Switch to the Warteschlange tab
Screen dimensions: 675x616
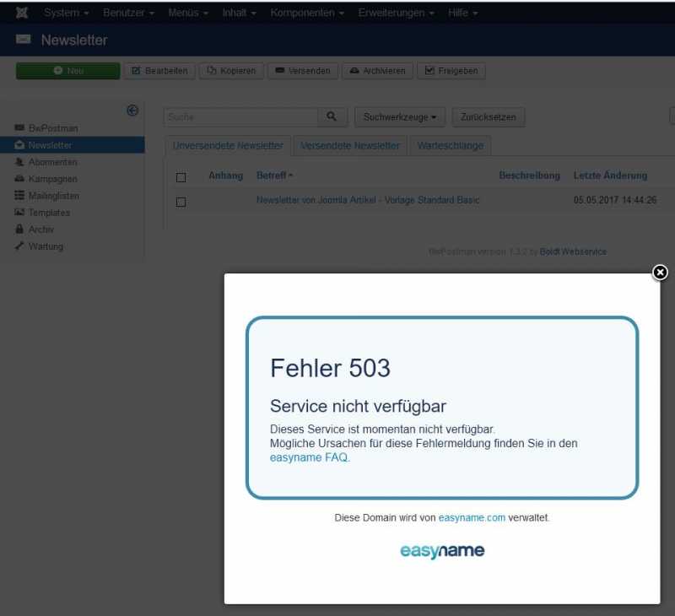pos(451,146)
